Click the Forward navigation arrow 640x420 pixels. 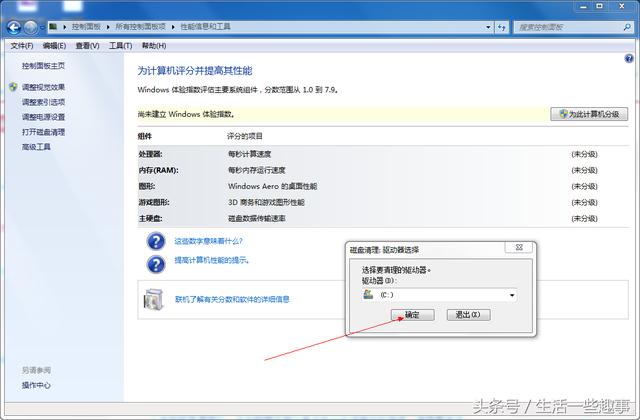[x=31, y=28]
